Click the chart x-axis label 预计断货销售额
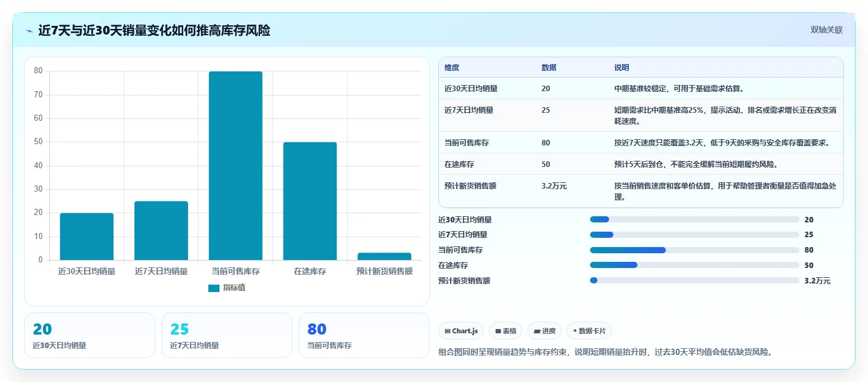The width and height of the screenshot is (868, 382). point(385,271)
